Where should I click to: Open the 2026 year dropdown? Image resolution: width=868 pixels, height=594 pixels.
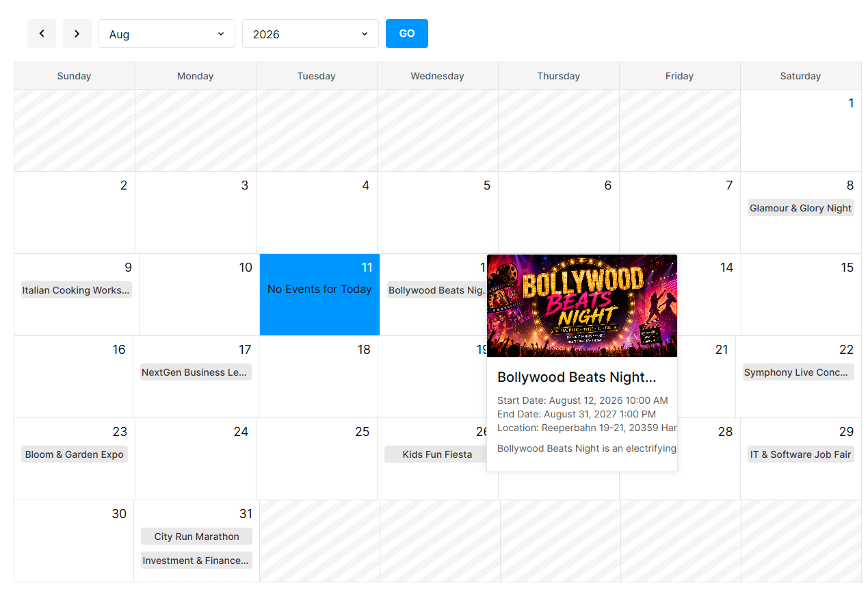(x=311, y=34)
